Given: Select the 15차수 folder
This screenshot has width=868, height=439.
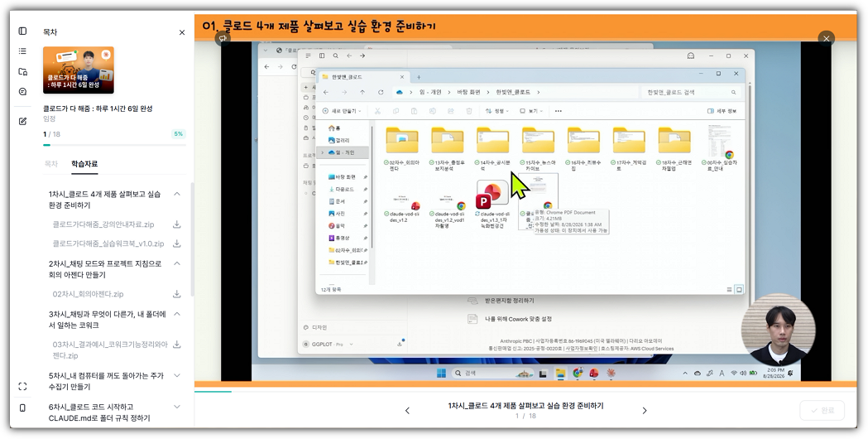Looking at the screenshot, I should click(538, 147).
